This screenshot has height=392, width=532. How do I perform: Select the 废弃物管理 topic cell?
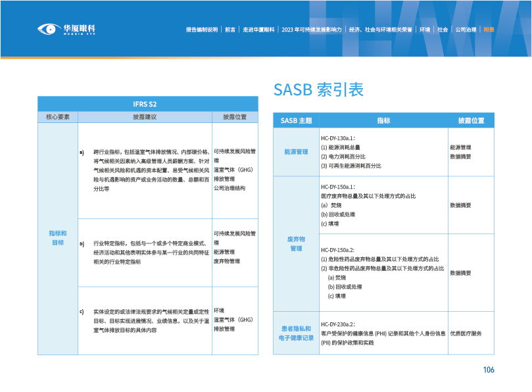click(296, 243)
